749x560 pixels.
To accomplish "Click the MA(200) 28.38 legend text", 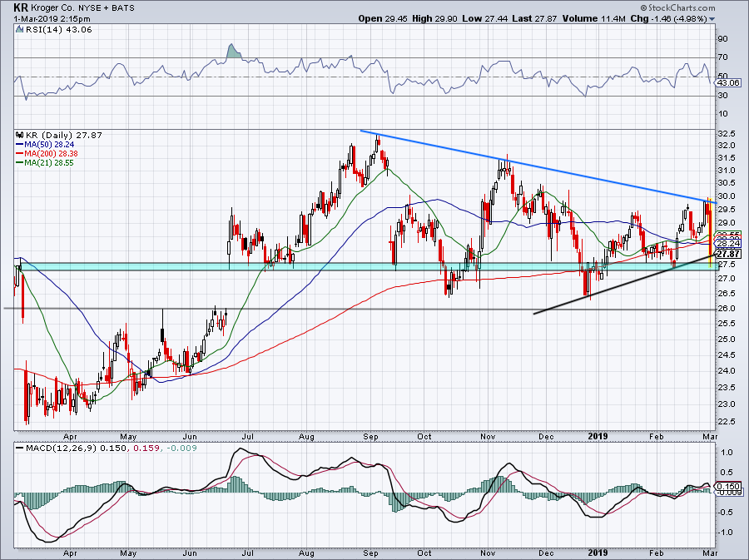I will click(51, 154).
